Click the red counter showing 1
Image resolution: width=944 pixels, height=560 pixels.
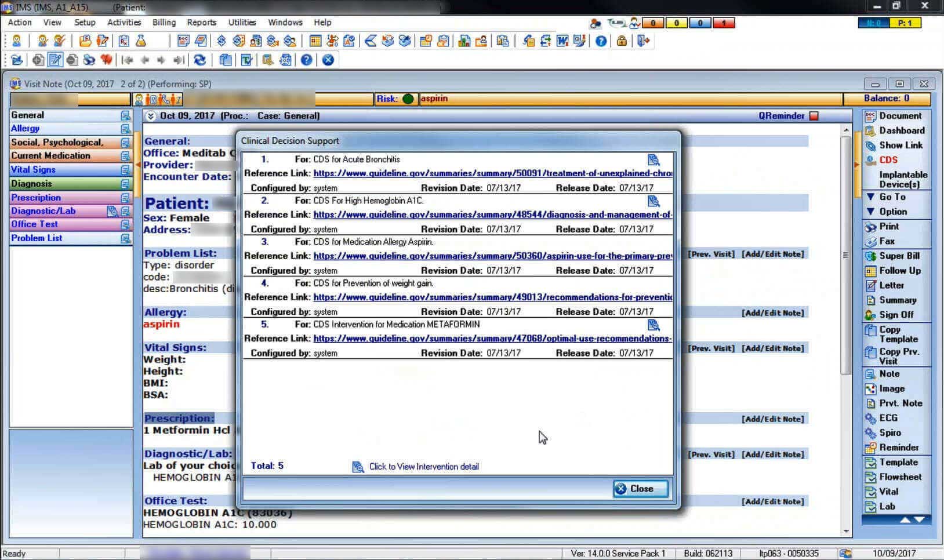pos(724,23)
